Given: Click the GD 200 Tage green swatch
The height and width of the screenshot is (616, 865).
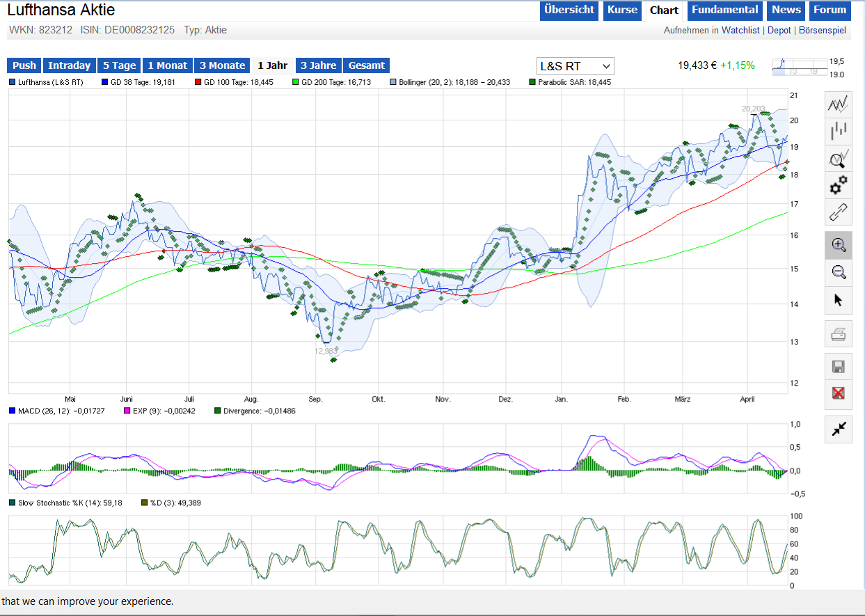Looking at the screenshot, I should [296, 82].
